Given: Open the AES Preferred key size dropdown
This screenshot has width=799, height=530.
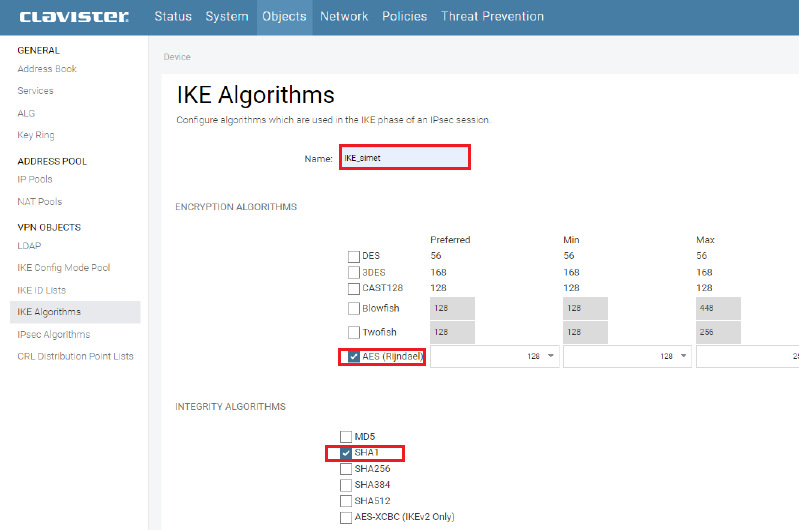Looking at the screenshot, I should pos(493,357).
